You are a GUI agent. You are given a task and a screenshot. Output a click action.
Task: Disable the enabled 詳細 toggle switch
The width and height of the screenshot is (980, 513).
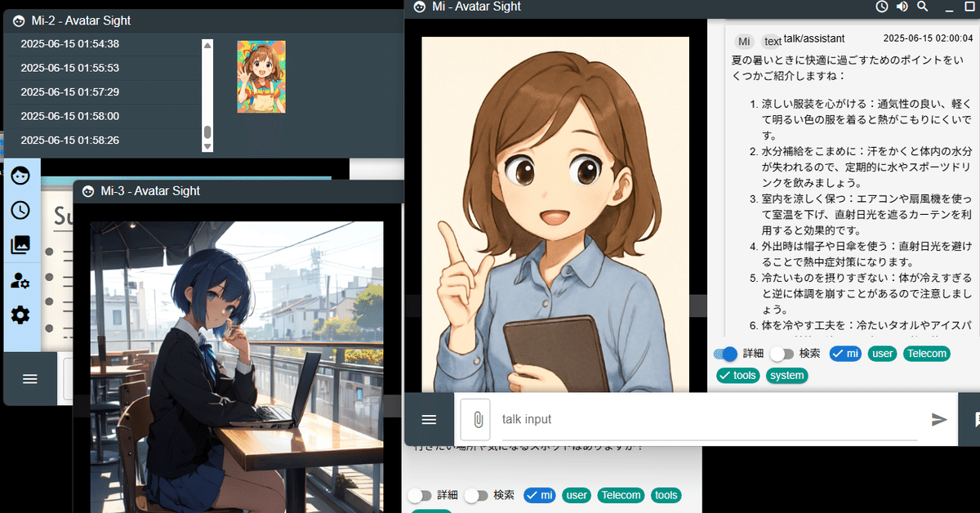(725, 354)
